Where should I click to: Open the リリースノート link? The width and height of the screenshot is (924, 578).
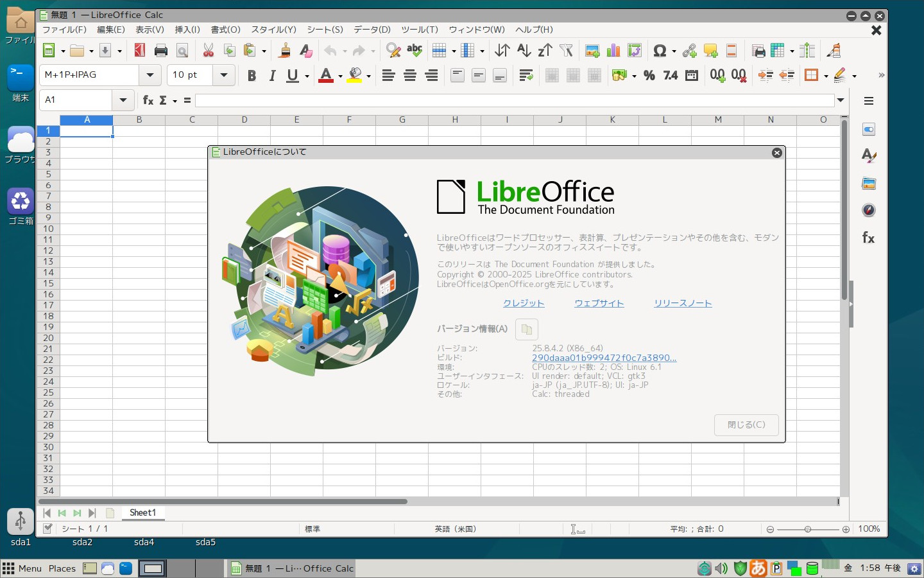[683, 303]
